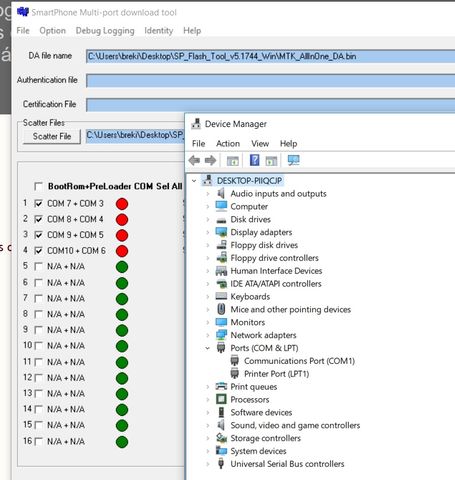
Task: Click the Device Manager forward arrow icon
Action: pos(210,161)
